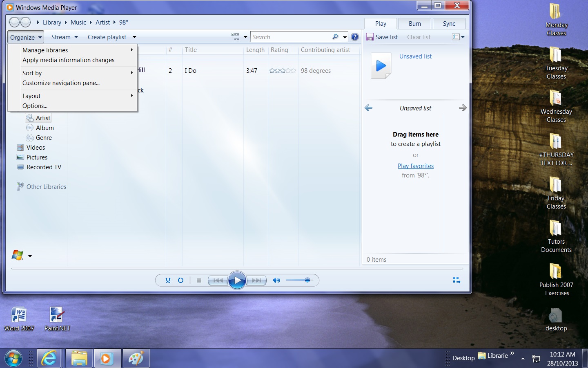
Task: Skip to the next track
Action: [x=257, y=280]
